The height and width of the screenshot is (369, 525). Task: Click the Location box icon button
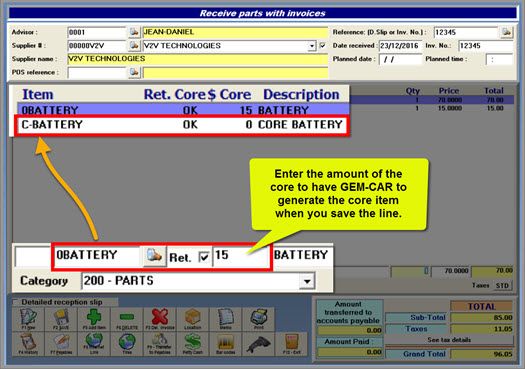[193, 319]
